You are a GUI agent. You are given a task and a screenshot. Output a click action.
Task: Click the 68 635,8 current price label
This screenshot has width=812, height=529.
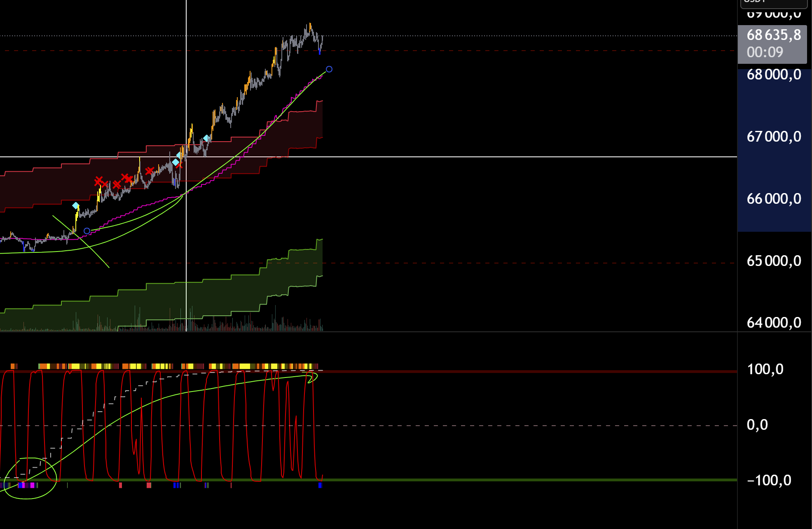coord(773,35)
